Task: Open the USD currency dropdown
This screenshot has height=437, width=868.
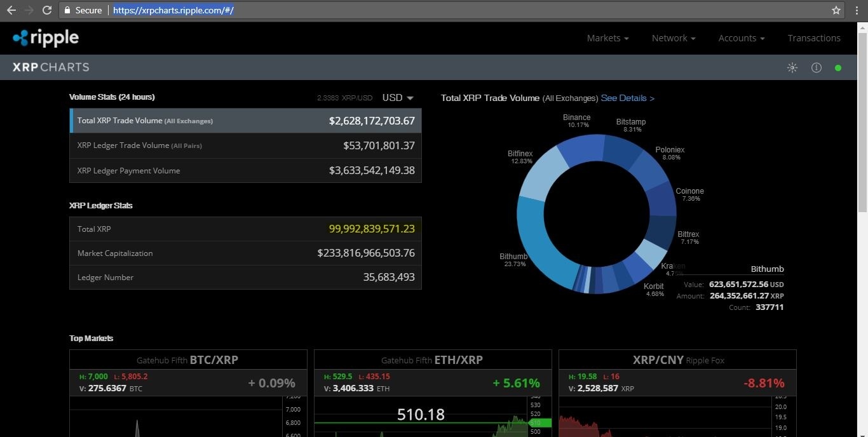Action: coord(398,98)
